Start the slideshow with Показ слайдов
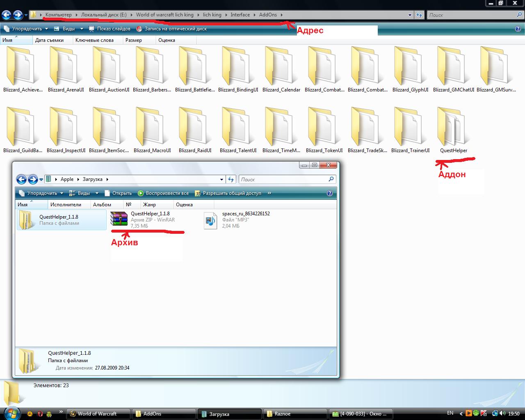 pyautogui.click(x=110, y=29)
